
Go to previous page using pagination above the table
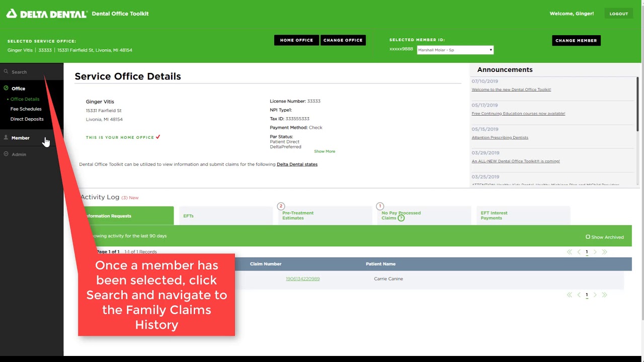pyautogui.click(x=579, y=252)
